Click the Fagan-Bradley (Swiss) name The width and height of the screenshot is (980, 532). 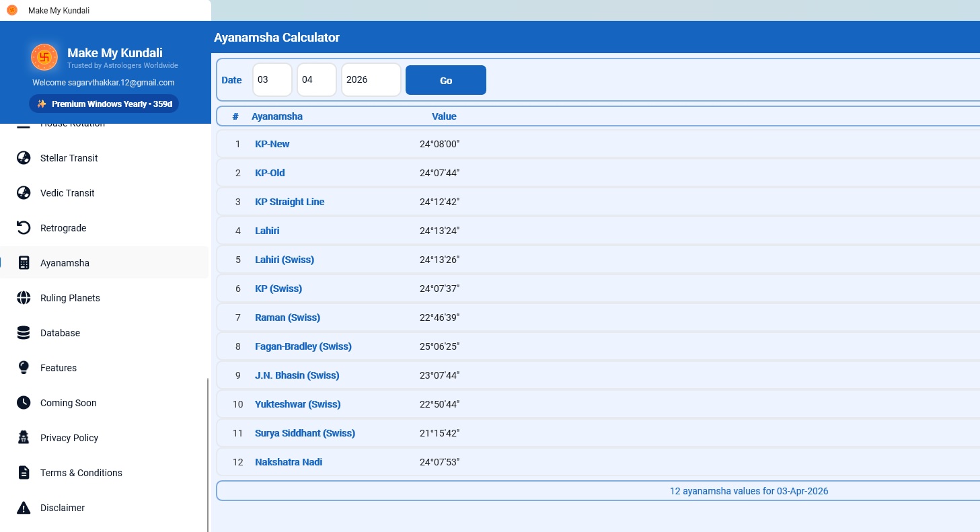point(303,346)
